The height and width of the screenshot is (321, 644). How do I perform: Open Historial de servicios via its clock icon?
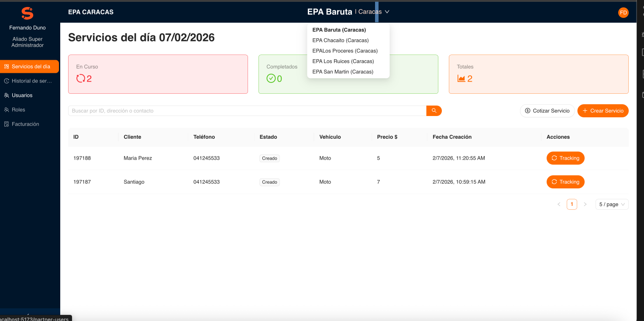[x=6, y=81]
